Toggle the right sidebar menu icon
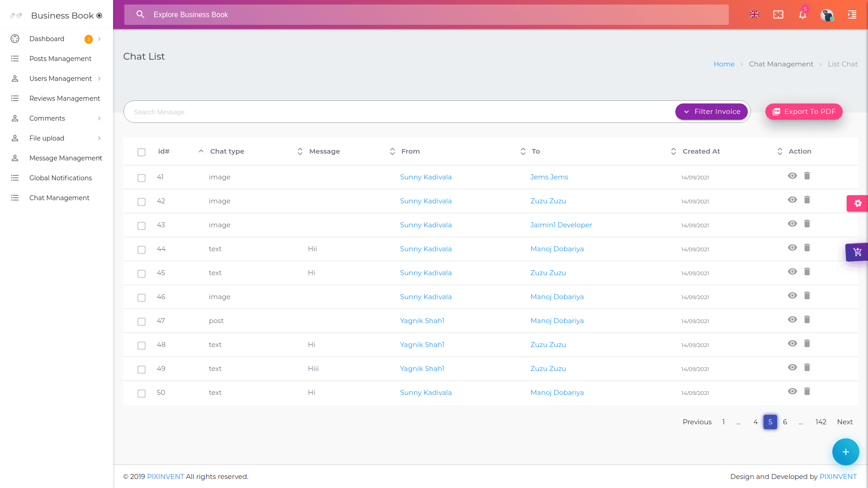868x488 pixels. tap(852, 15)
